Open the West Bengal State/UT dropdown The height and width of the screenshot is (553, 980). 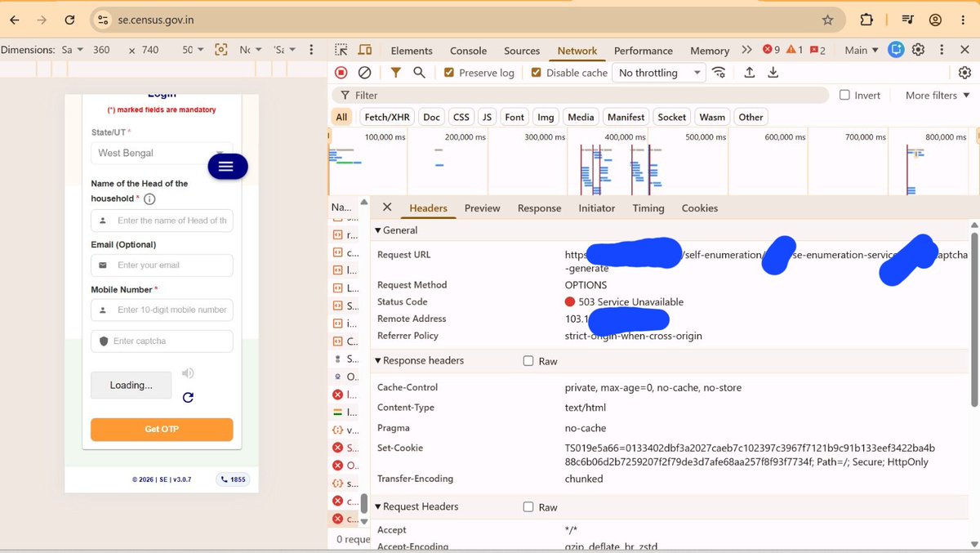[x=162, y=153]
